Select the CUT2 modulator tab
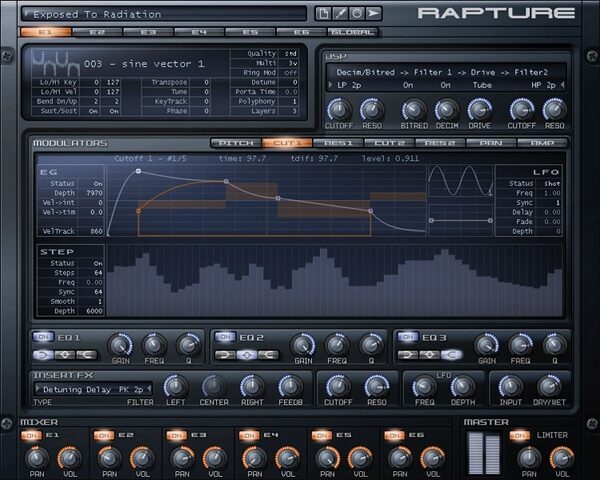The width and height of the screenshot is (600, 480). [389, 143]
